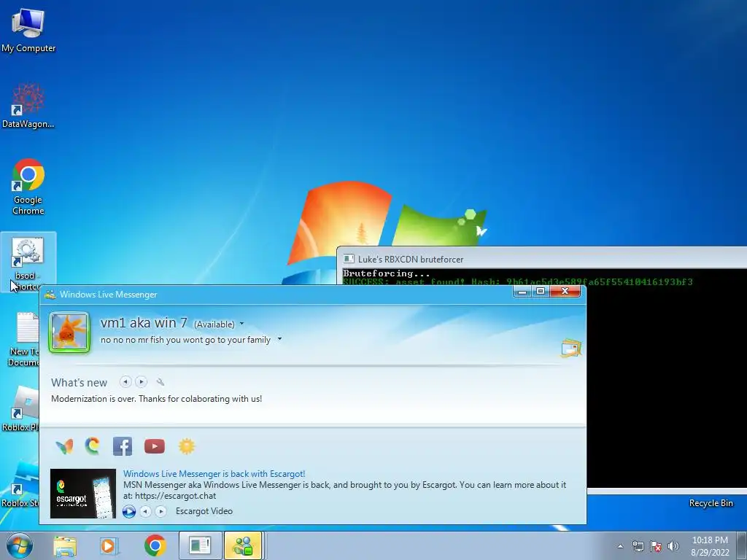Open the YouTube icon in Messenger

(155, 446)
